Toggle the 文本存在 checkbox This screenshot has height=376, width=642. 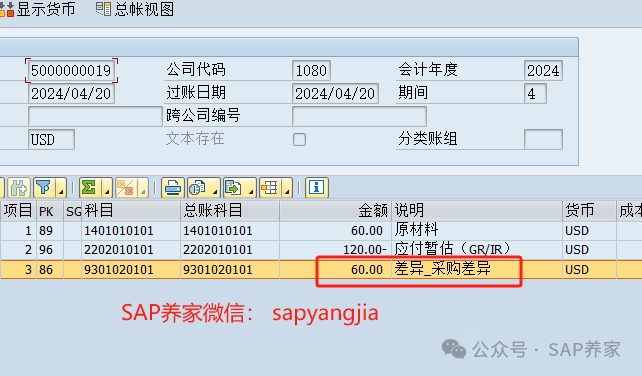pyautogui.click(x=299, y=139)
